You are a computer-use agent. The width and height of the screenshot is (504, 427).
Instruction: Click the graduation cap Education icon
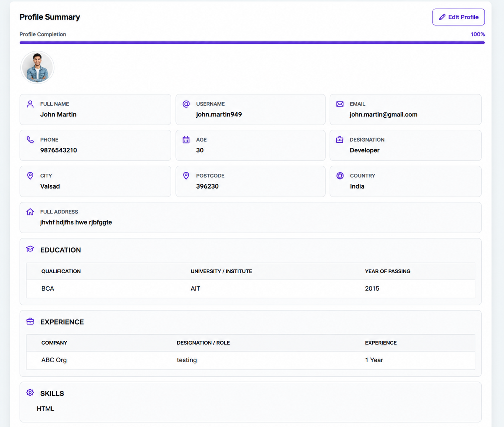pos(30,249)
